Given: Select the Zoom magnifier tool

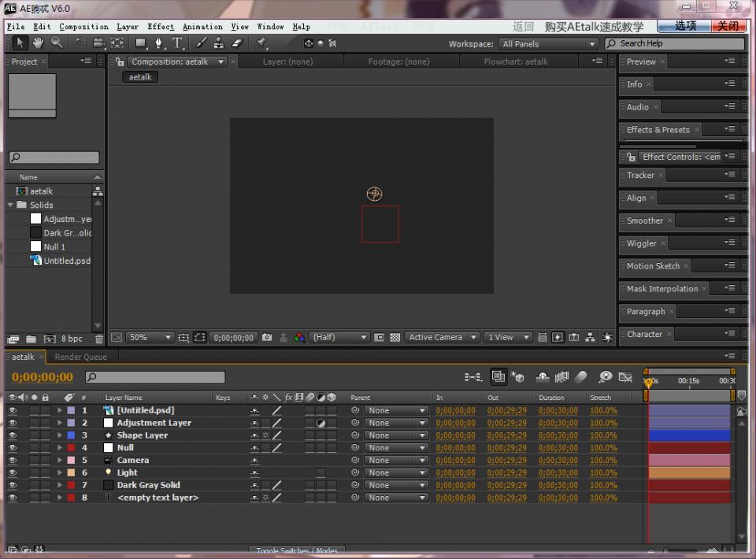Looking at the screenshot, I should tap(57, 43).
